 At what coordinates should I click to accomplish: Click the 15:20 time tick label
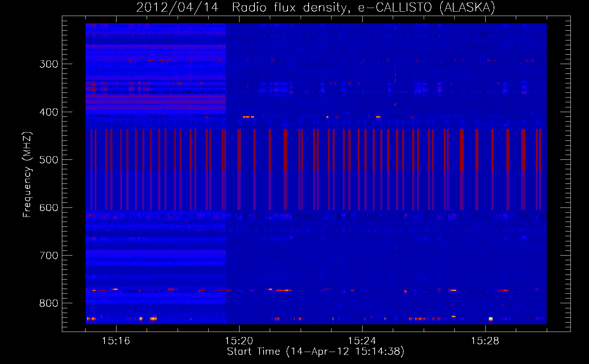pos(239,341)
